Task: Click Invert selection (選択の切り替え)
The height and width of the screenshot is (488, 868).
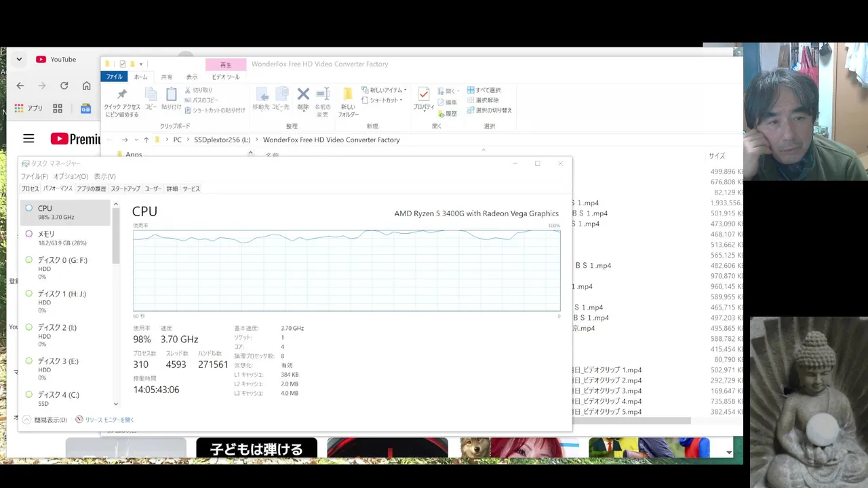Action: [x=490, y=110]
